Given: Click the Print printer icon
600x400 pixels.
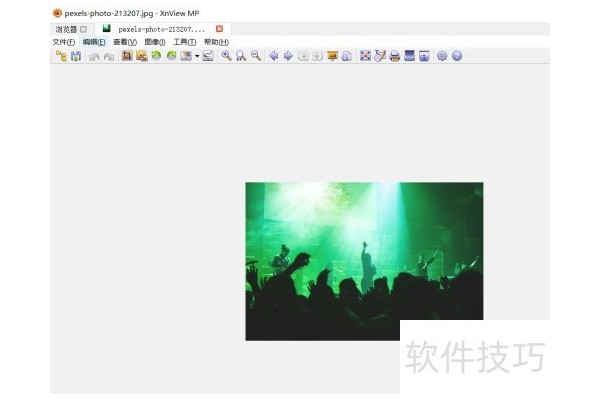Looking at the screenshot, I should click(x=395, y=56).
